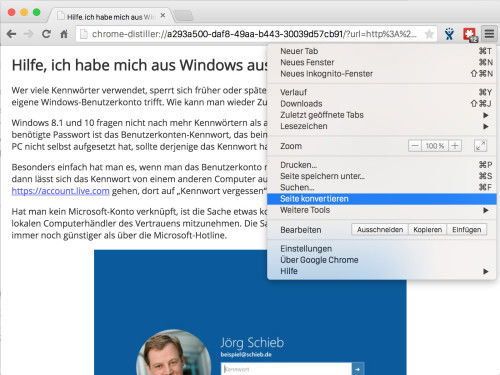Viewport: 500px width, 375px height.
Task: Click the blue figure extension icon
Action: [449, 34]
